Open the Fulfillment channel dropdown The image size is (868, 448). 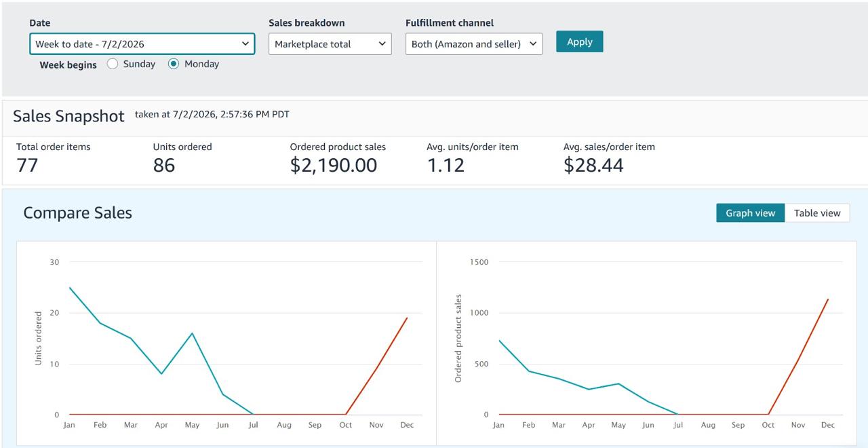coord(474,44)
